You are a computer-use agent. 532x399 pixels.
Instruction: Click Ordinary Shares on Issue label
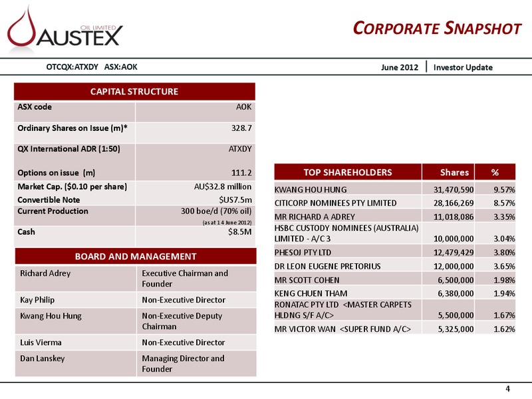pyautogui.click(x=72, y=128)
